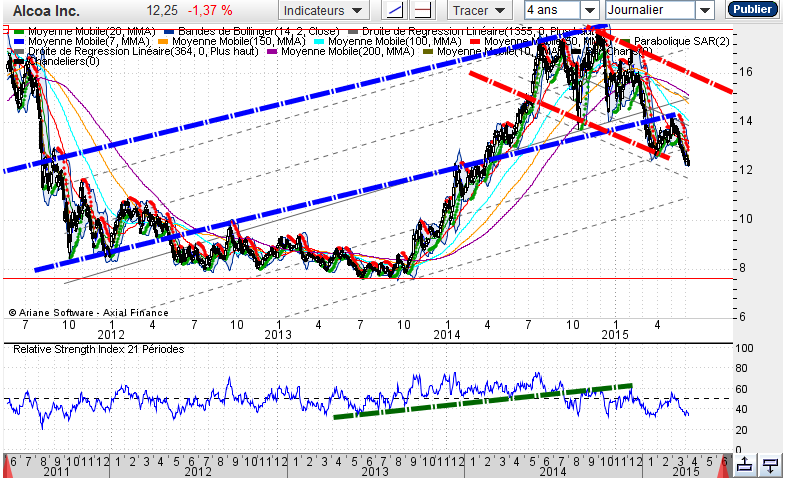The height and width of the screenshot is (484, 787).
Task: Click the Relative Strength Index 21 Périodes label
Action: [98, 349]
